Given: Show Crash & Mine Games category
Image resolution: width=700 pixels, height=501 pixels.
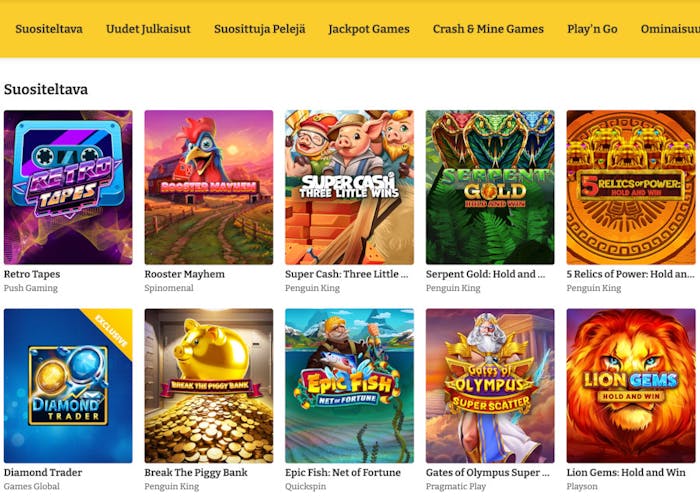Looking at the screenshot, I should point(488,29).
